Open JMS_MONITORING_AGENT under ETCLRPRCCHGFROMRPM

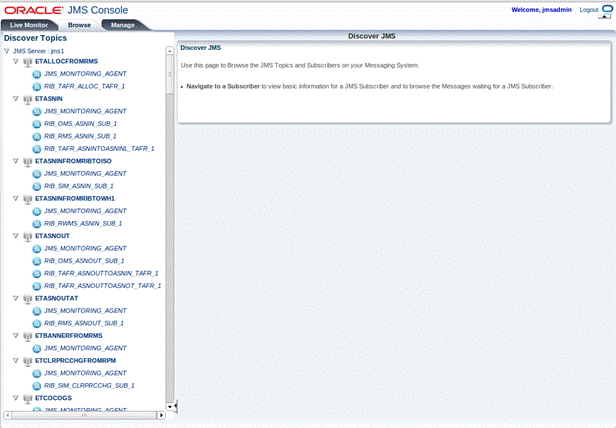coord(85,373)
